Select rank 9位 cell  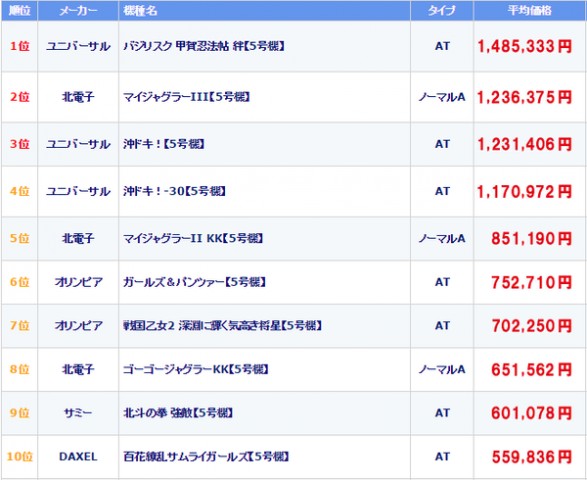(19, 413)
